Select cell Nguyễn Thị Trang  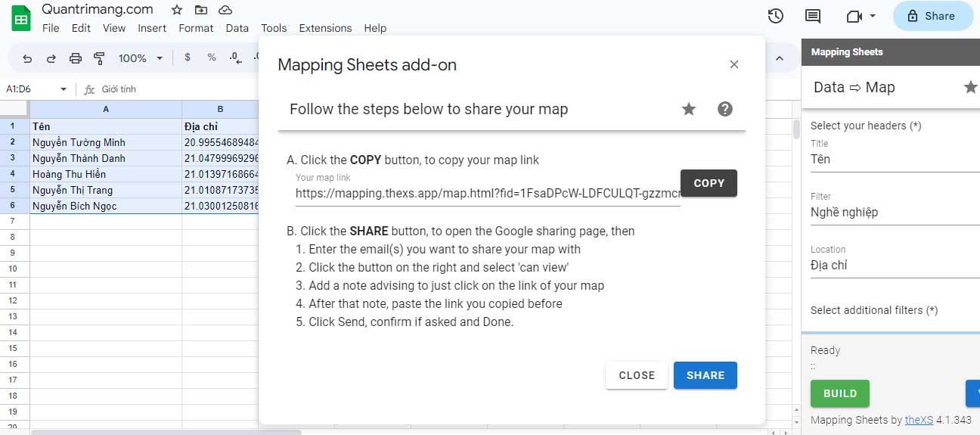point(106,190)
